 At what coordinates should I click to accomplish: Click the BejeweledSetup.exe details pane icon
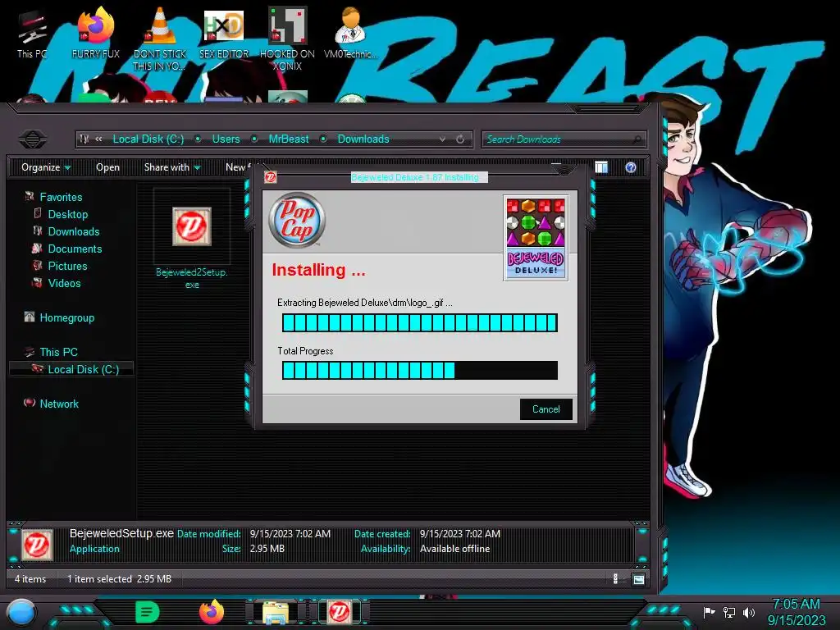coord(37,545)
